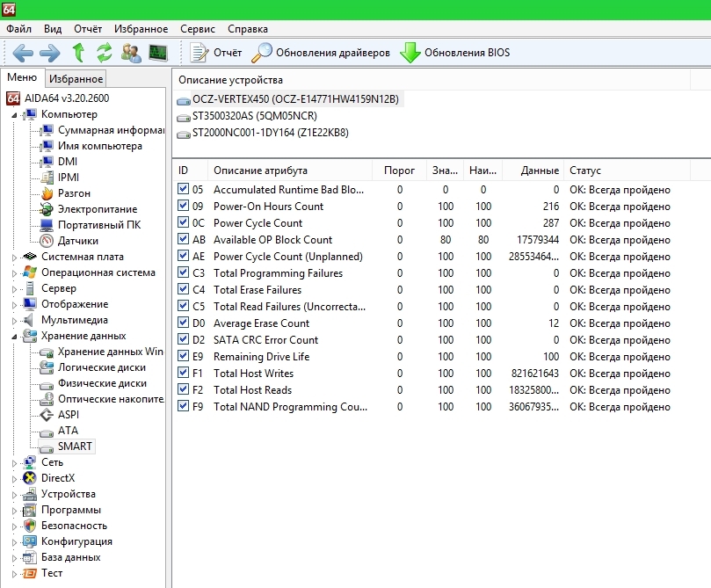The height and width of the screenshot is (588, 711).
Task: Click the Back navigation arrow
Action: coord(23,53)
